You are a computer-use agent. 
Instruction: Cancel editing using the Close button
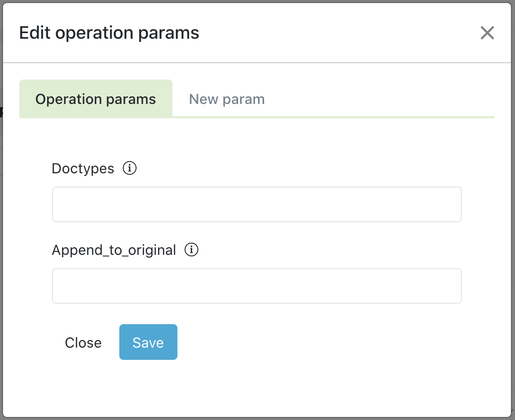(x=83, y=343)
